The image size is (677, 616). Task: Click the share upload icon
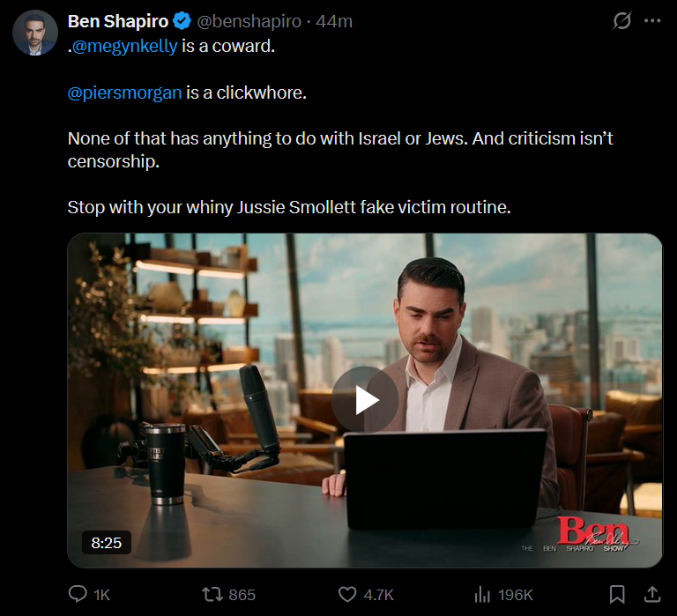pyautogui.click(x=652, y=595)
